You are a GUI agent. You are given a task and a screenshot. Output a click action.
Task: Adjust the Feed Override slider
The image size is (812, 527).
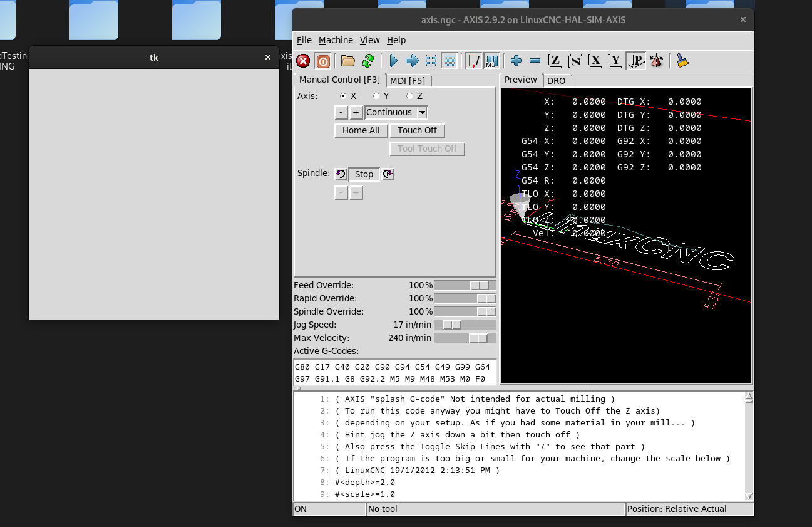tap(465, 285)
